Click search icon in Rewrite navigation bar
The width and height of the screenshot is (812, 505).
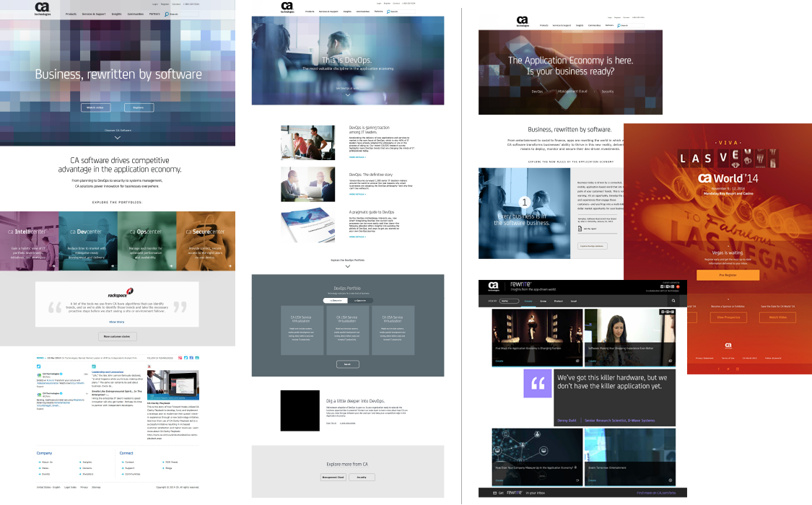pos(673,301)
